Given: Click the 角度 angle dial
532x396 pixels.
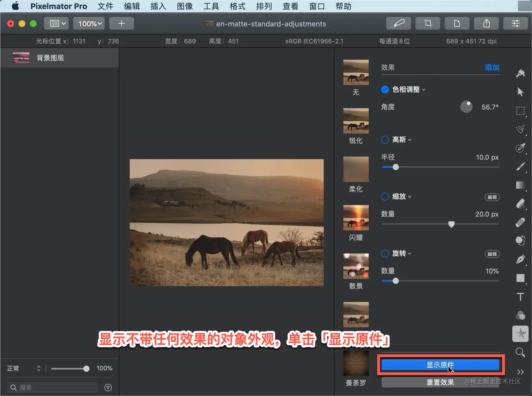Looking at the screenshot, I should pyautogui.click(x=466, y=107).
